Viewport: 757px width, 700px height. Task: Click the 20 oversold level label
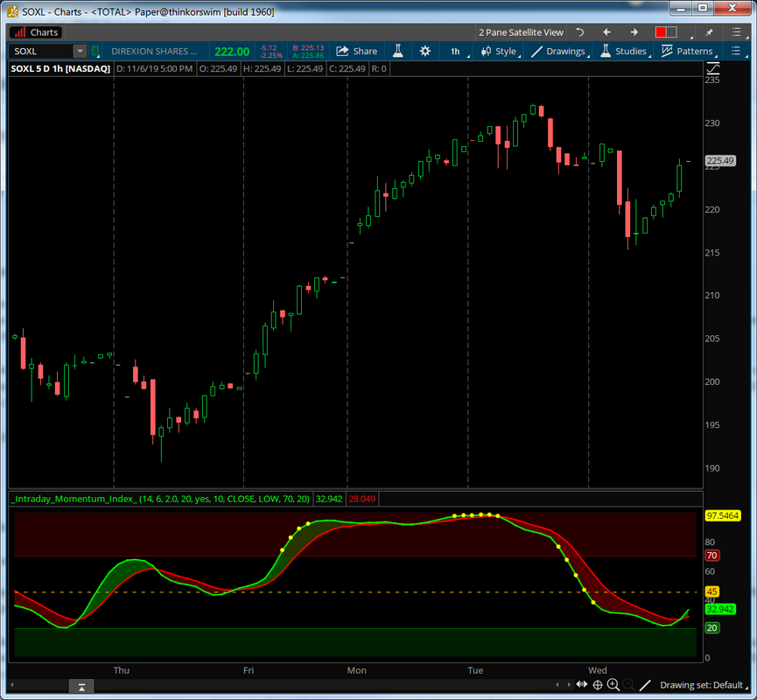click(711, 628)
